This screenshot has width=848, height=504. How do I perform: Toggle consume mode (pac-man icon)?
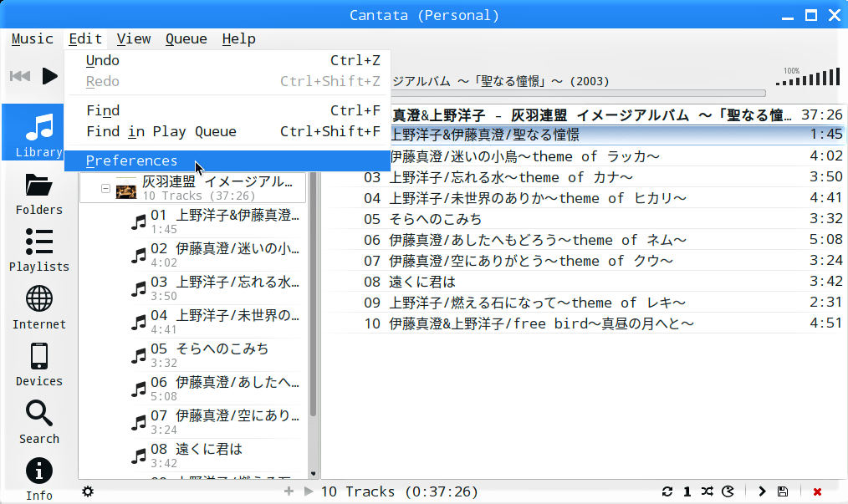[728, 491]
